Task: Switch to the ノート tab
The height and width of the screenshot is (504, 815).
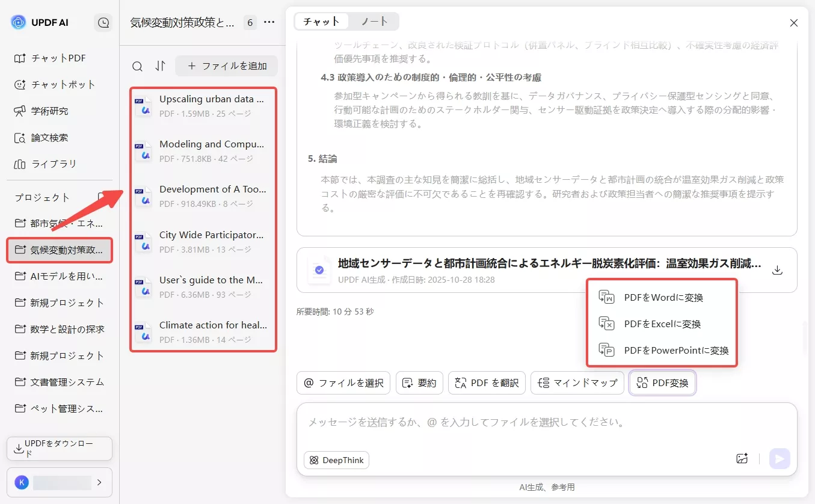Action: click(x=374, y=20)
